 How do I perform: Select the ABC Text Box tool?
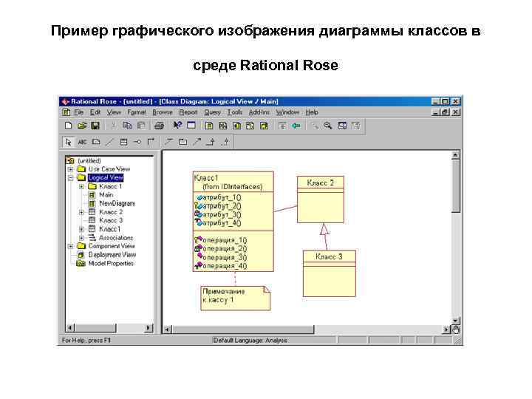point(82,142)
